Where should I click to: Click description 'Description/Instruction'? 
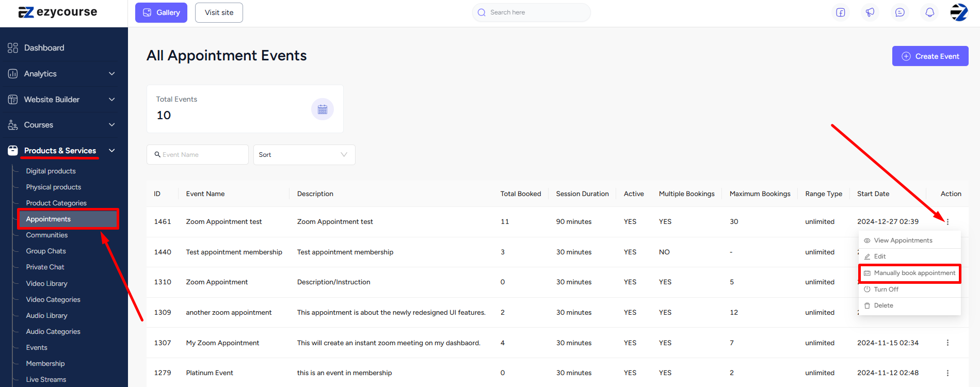click(x=334, y=282)
